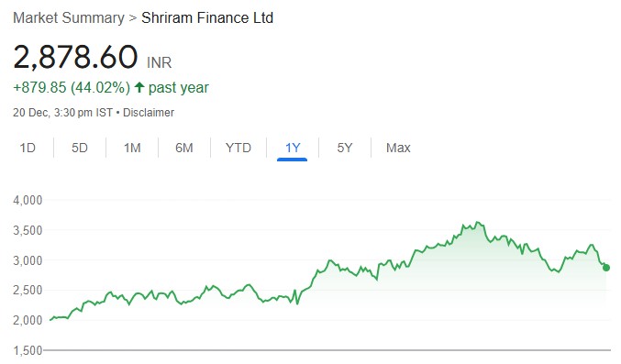The image size is (621, 364).
Task: Click the Shriram Finance Ltd title
Action: [x=207, y=17]
